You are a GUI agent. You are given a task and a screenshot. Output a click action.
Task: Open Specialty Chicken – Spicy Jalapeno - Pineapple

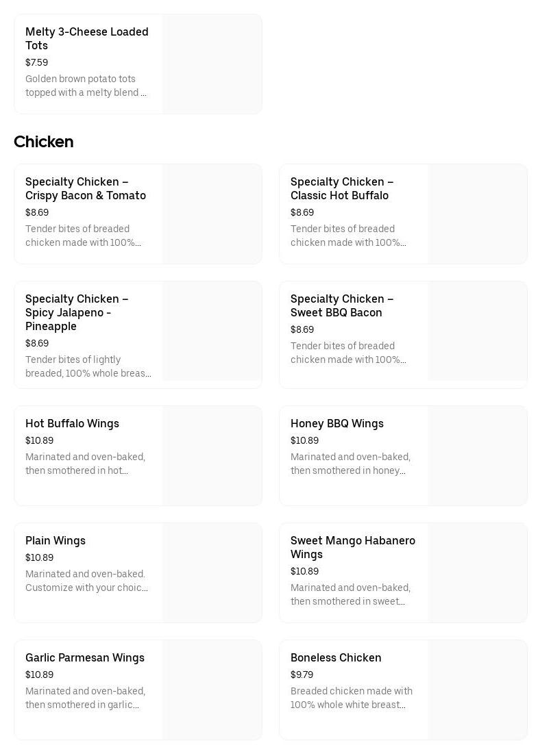tap(77, 312)
